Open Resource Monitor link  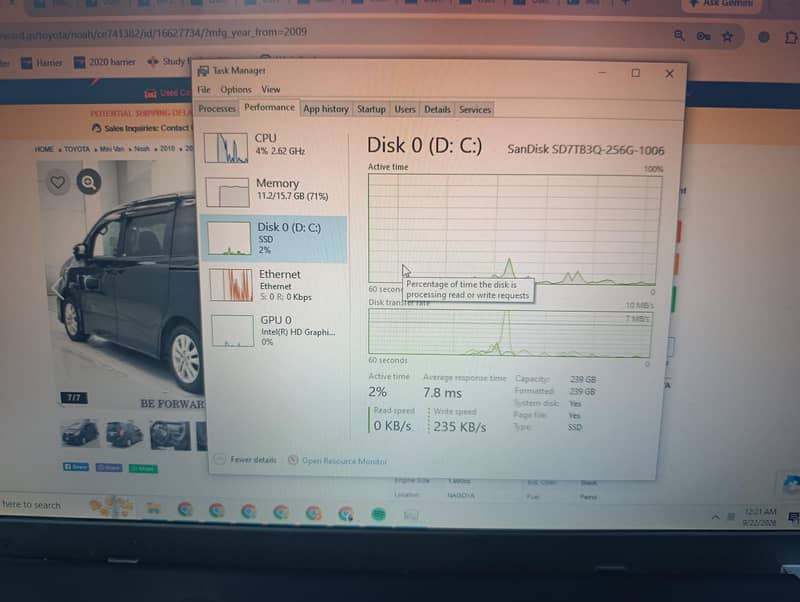(x=344, y=461)
